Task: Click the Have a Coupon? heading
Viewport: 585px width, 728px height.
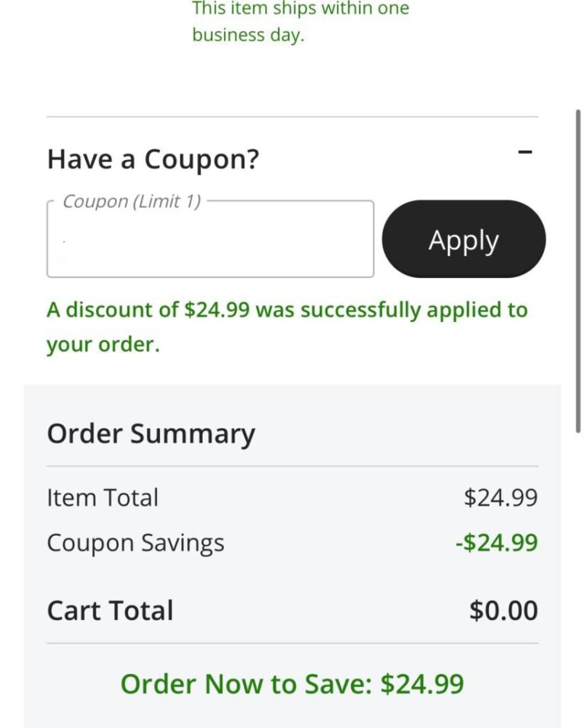Action: pos(153,158)
